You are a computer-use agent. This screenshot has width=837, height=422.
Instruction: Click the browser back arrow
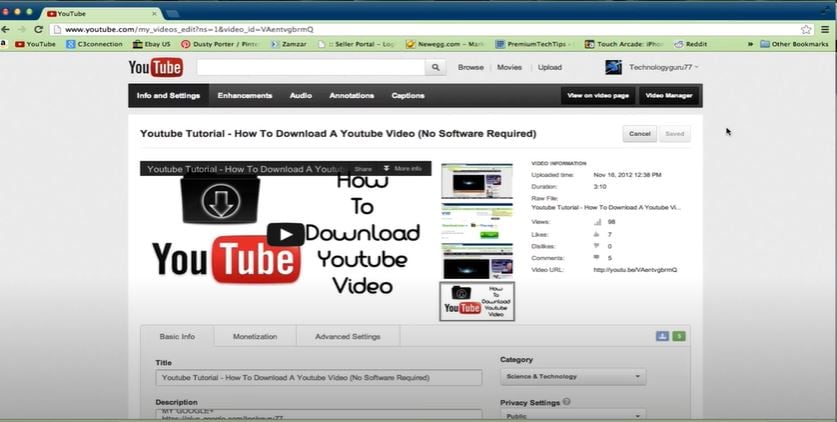(x=6, y=29)
